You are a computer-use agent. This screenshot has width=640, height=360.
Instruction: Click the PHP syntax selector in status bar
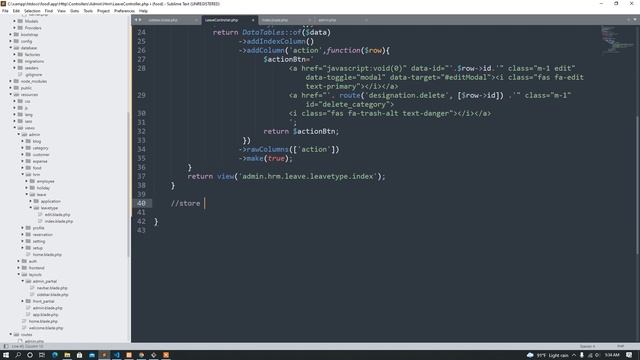(620, 347)
